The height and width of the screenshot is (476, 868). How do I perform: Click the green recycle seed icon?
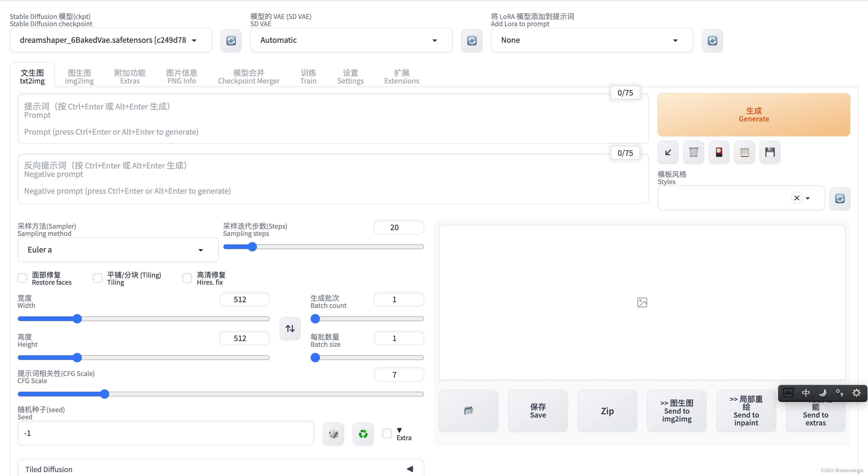point(363,434)
